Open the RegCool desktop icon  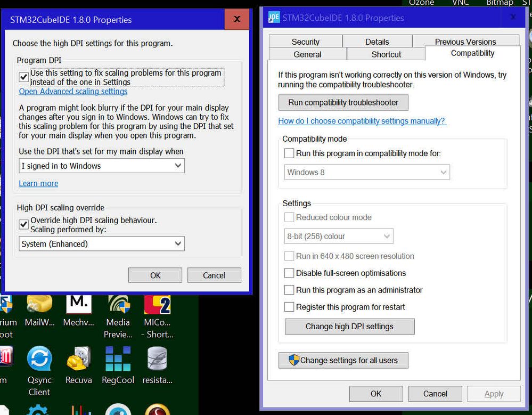tap(118, 365)
